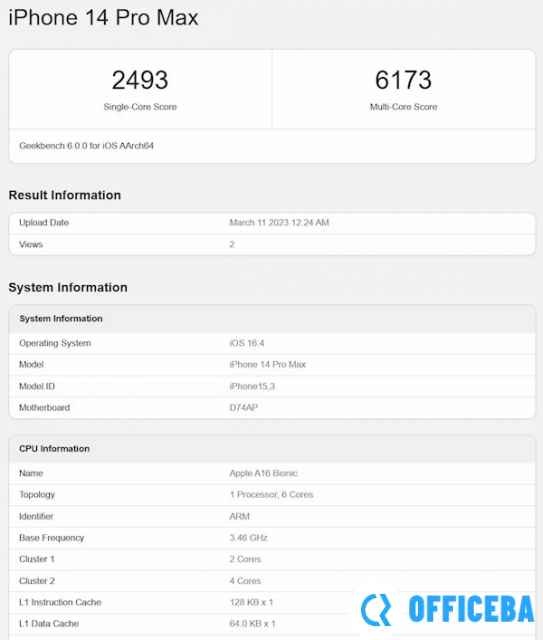
Task: Click the OFFICEBA watermark logo icon
Action: click(x=376, y=610)
